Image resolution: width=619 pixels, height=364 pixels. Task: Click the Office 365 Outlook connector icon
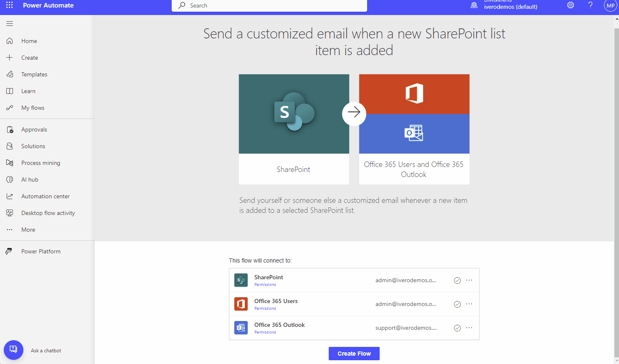[x=241, y=328]
